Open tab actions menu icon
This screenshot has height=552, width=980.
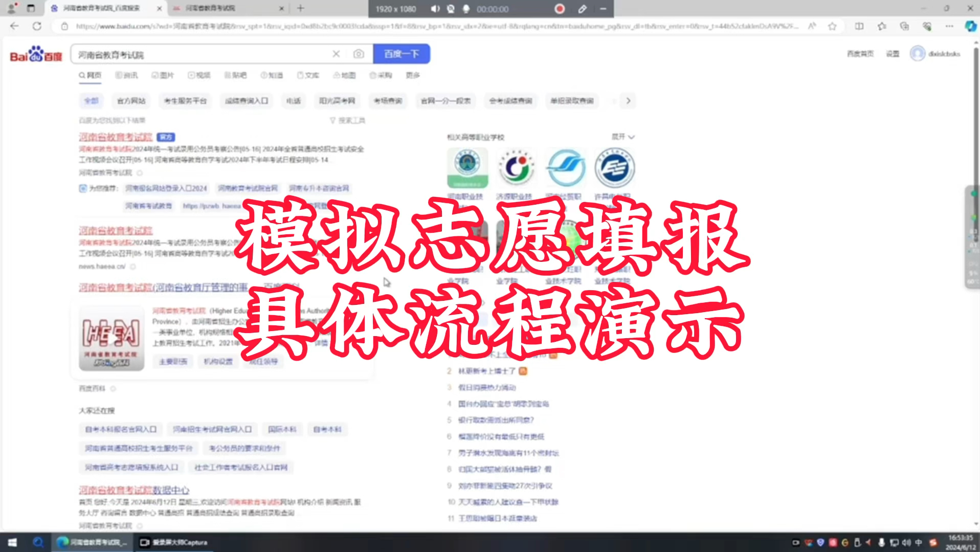point(31,8)
